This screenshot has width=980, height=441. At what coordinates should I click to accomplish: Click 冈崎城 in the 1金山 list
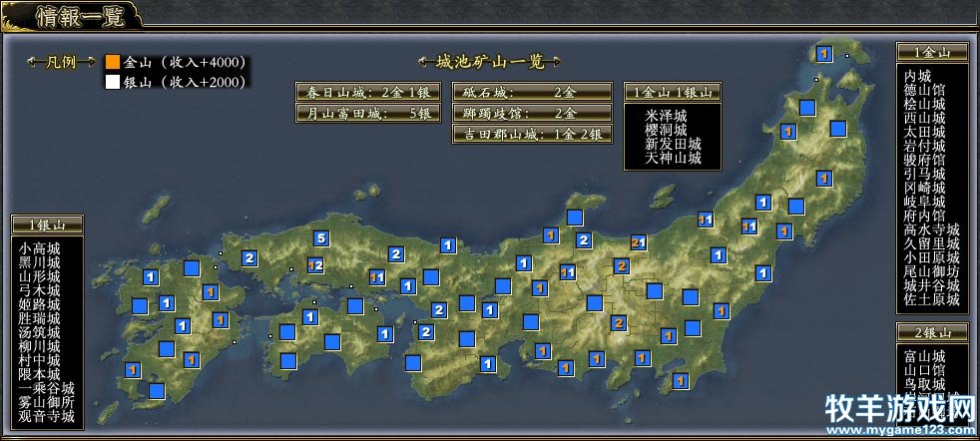[x=925, y=188]
